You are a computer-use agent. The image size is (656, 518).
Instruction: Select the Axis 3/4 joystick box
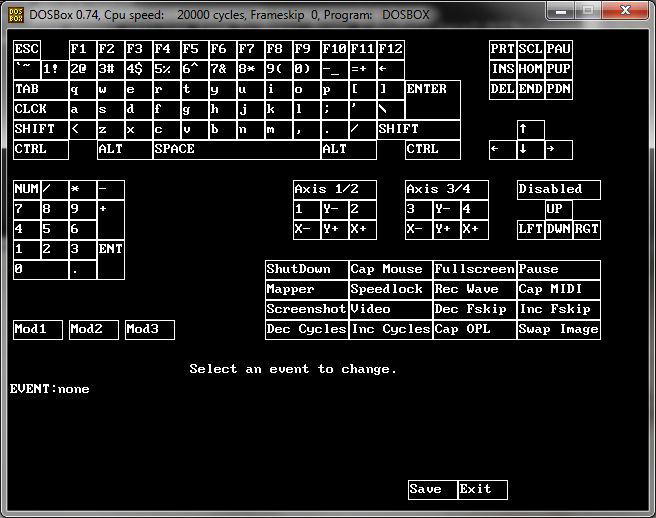pyautogui.click(x=447, y=190)
